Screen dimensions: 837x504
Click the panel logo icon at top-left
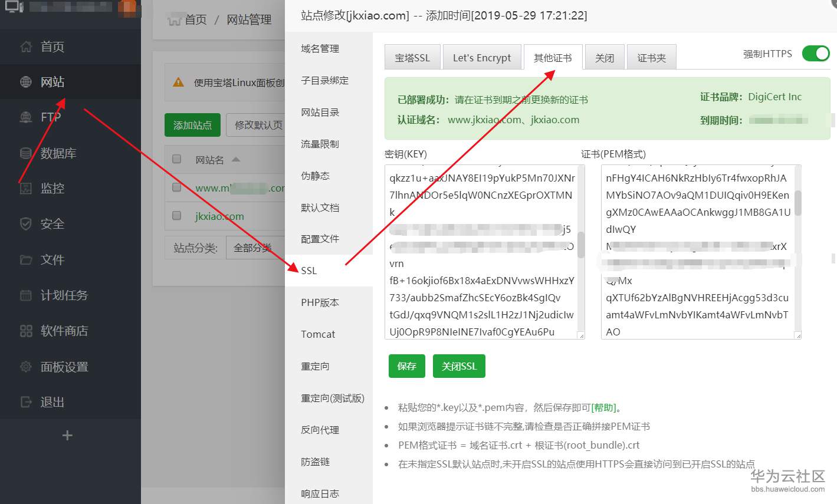click(14, 7)
